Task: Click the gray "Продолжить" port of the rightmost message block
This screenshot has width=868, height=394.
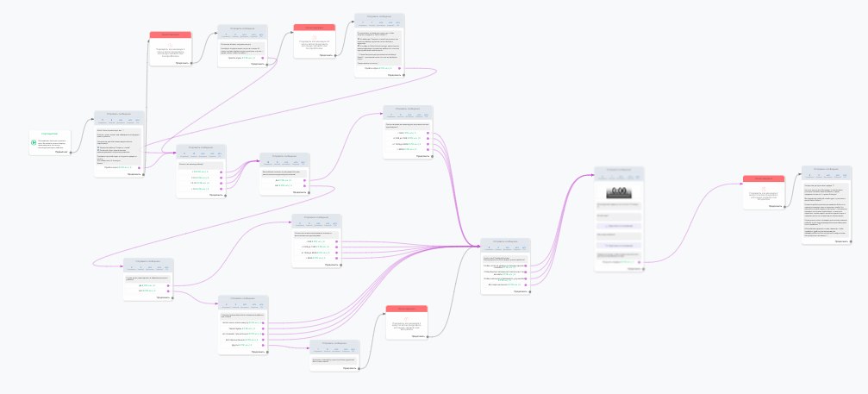Action: pos(852,242)
